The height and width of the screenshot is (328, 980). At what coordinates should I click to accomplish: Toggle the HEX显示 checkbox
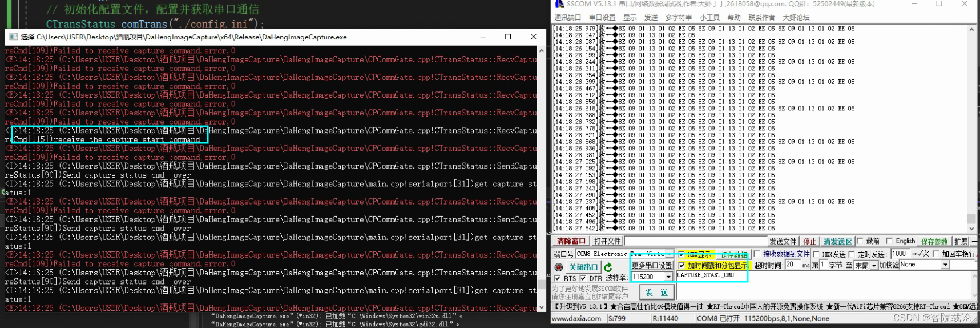point(681,254)
